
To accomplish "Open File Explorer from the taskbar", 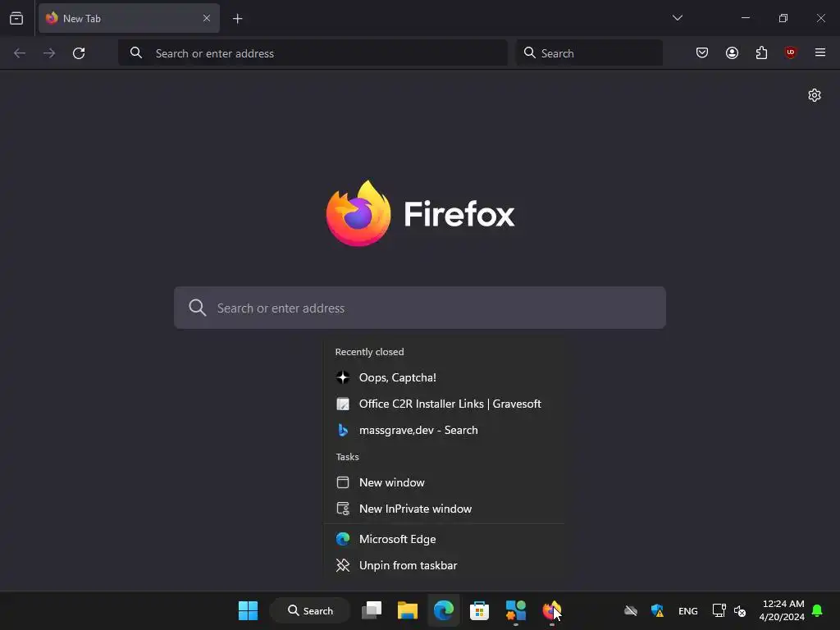I will coord(408,610).
